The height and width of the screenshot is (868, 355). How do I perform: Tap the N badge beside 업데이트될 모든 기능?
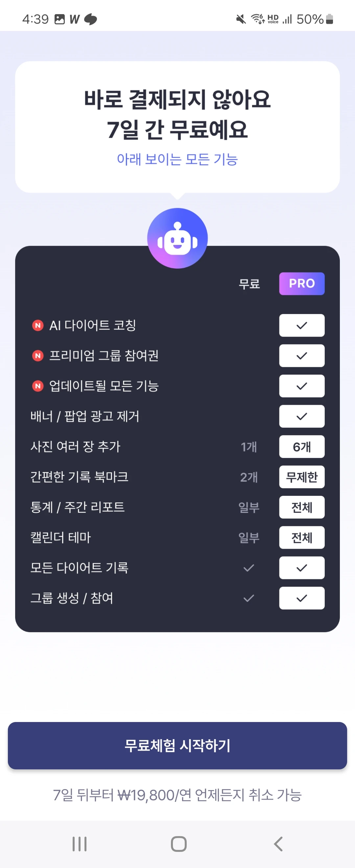[x=38, y=386]
